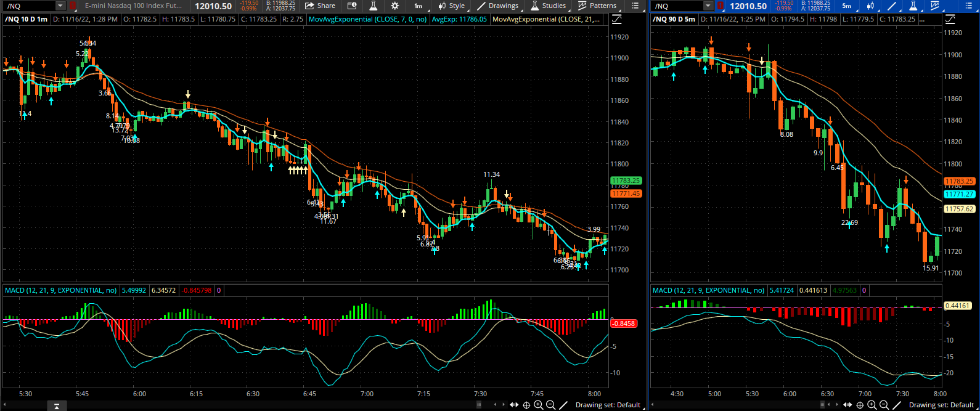Viewport: 980px width, 411px height.
Task: Click the orange 11771.45 price label on left axis
Action: click(x=626, y=193)
